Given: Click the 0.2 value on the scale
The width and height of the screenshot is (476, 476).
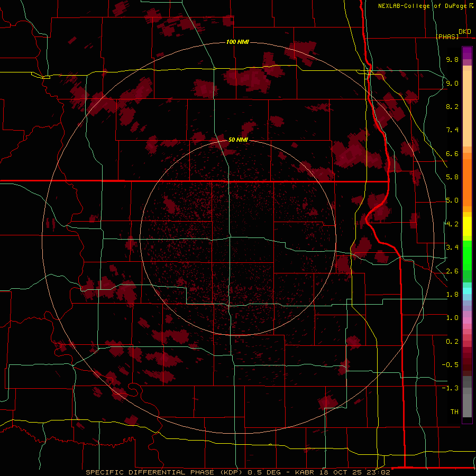Looking at the screenshot, I should pos(452,342).
